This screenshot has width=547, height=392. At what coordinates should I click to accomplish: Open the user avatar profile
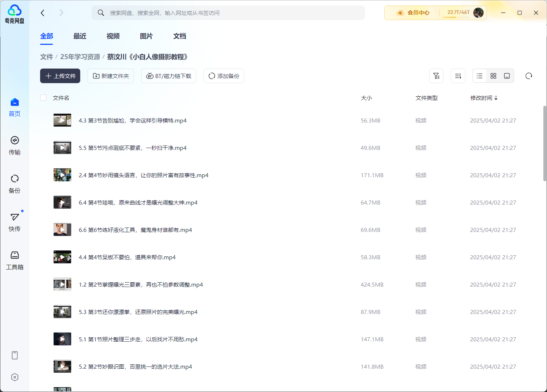478,13
